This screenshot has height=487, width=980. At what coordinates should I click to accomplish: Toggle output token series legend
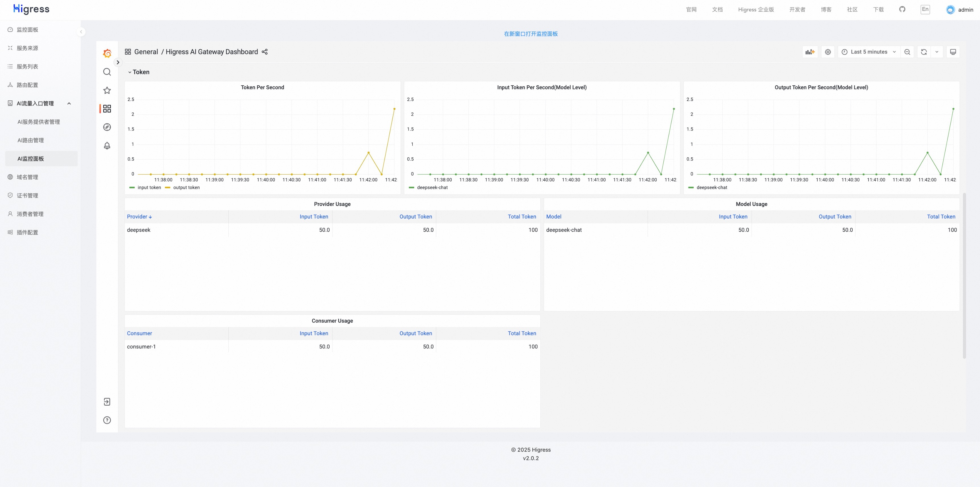coord(186,187)
